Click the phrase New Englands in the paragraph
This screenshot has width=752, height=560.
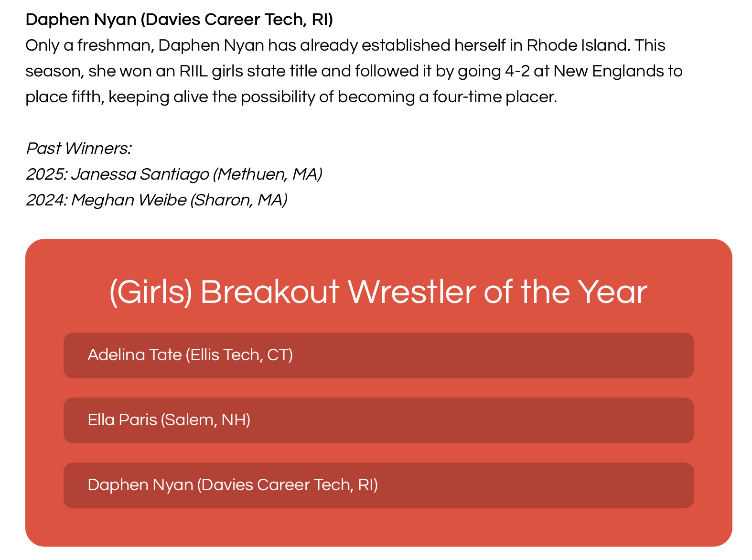coord(612,71)
